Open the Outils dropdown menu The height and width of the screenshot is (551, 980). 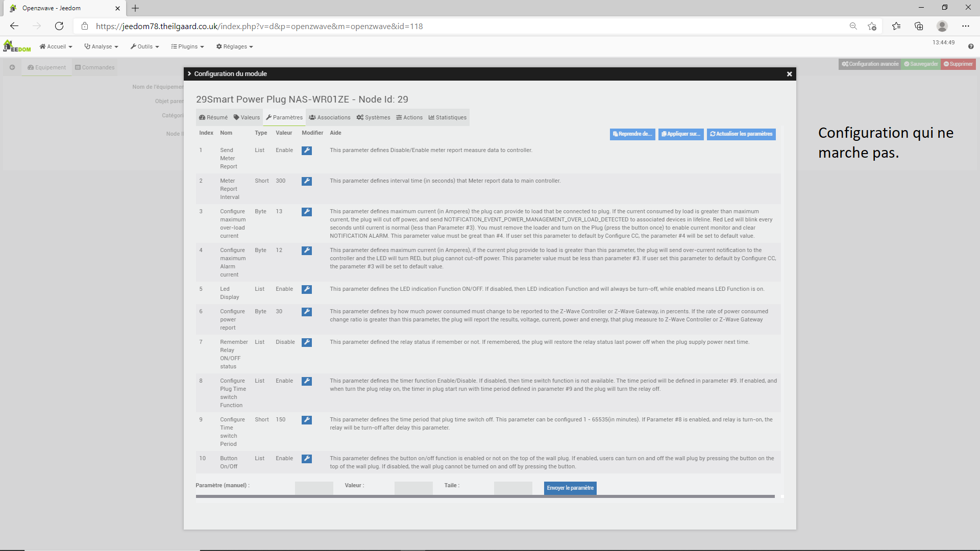click(x=145, y=46)
